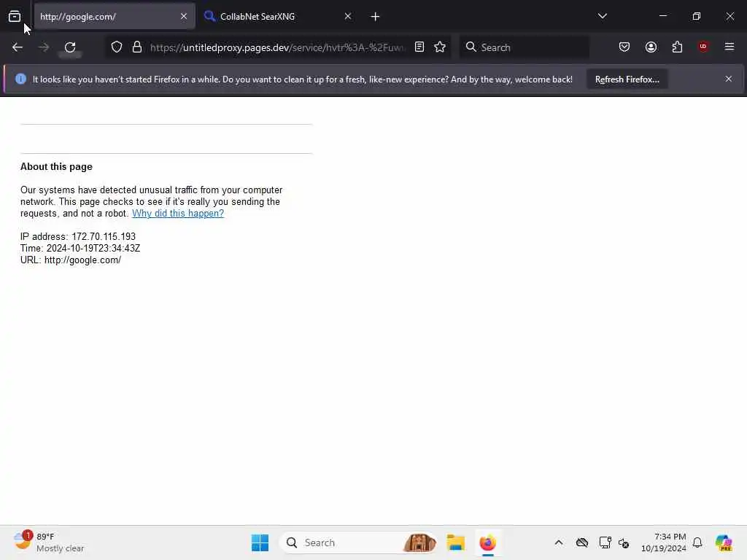This screenshot has height=560, width=747.
Task: Dismiss the refresh Firefox notification bar
Action: coord(729,79)
